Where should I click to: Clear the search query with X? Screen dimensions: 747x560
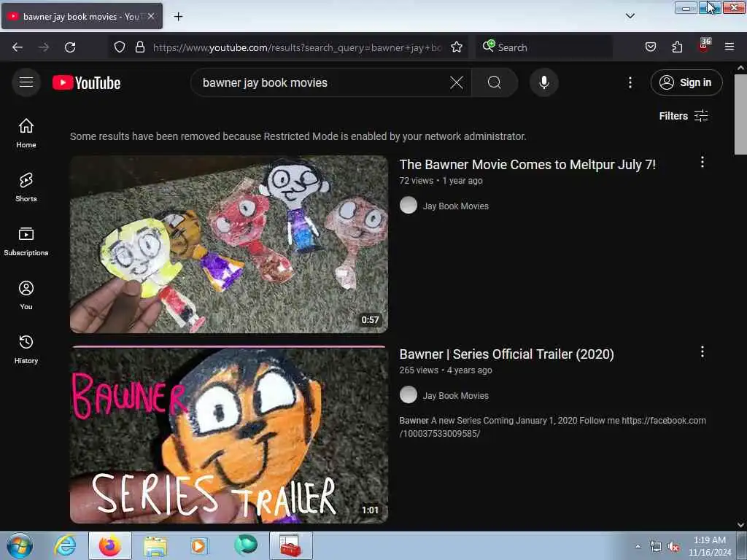tap(457, 82)
